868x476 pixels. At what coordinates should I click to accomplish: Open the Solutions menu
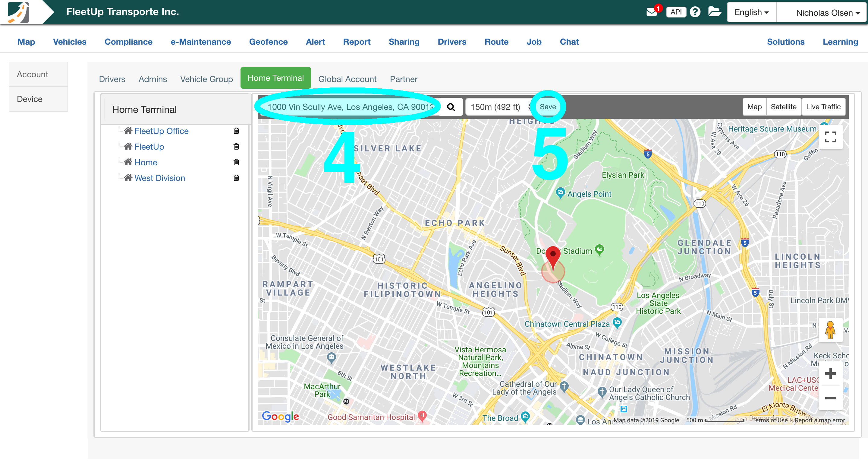785,42
